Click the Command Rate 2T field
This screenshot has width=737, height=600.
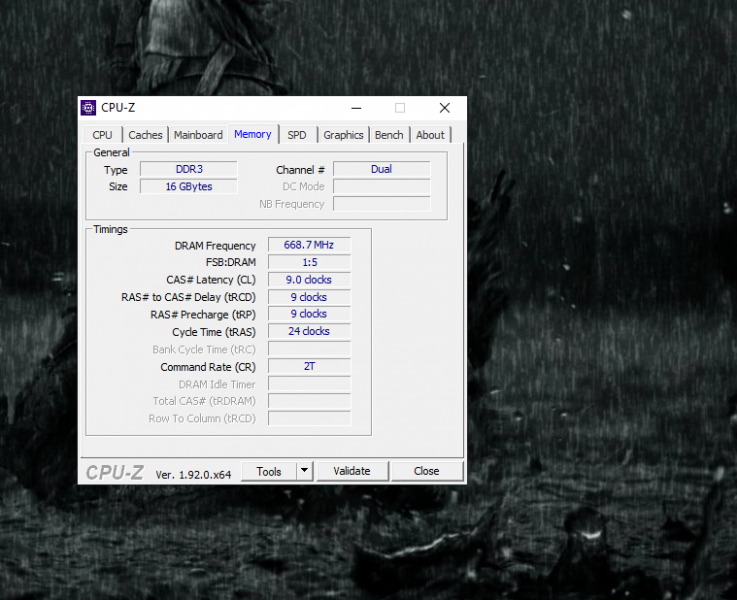[309, 367]
